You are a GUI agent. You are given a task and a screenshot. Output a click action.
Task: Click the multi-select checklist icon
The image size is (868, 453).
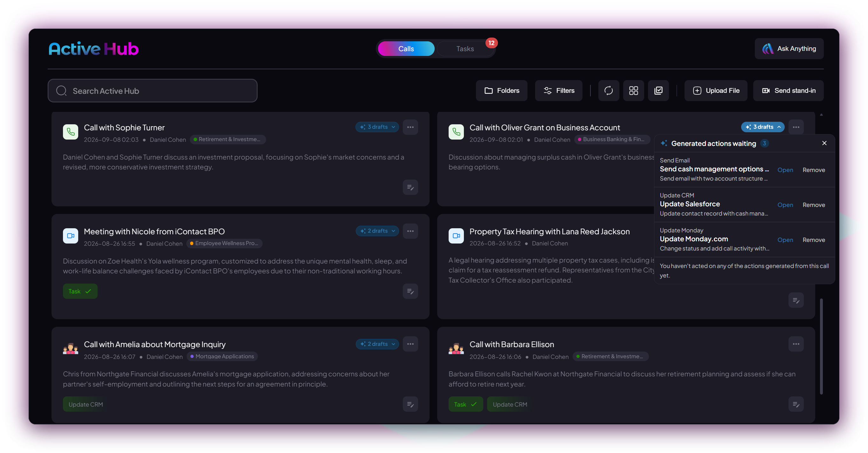click(x=658, y=91)
